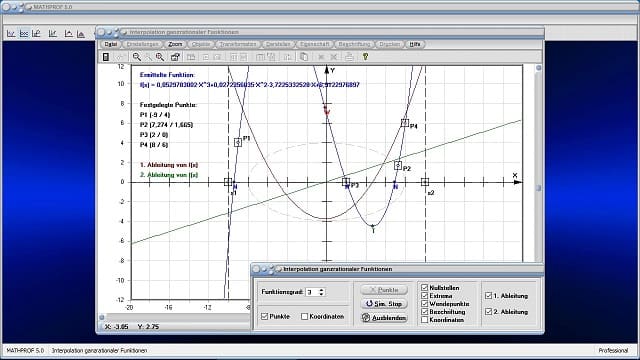Click the vertical scrollbar beside the graph
The image size is (640, 360).
[x=539, y=163]
